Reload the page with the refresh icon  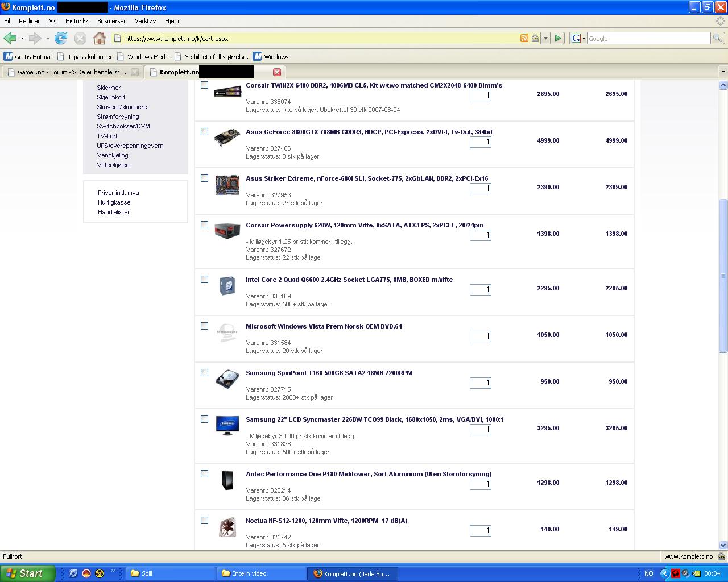pos(61,38)
